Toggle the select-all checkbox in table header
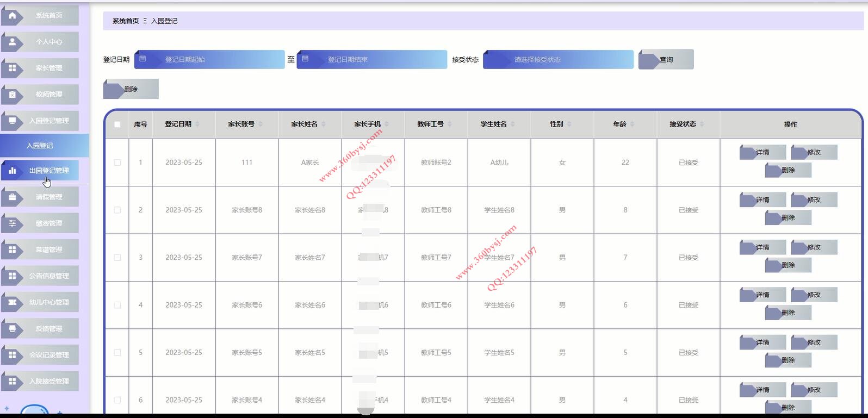Viewport: 868px width, 418px height. click(x=117, y=124)
